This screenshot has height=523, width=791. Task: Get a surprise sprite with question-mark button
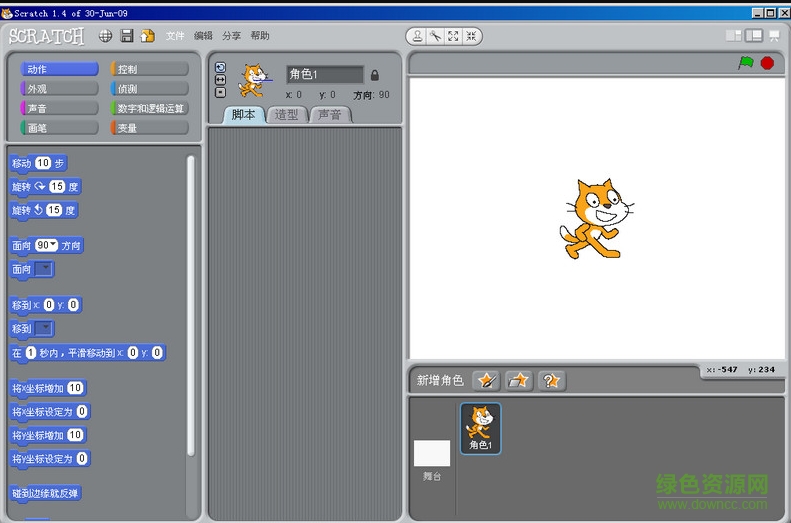(551, 380)
